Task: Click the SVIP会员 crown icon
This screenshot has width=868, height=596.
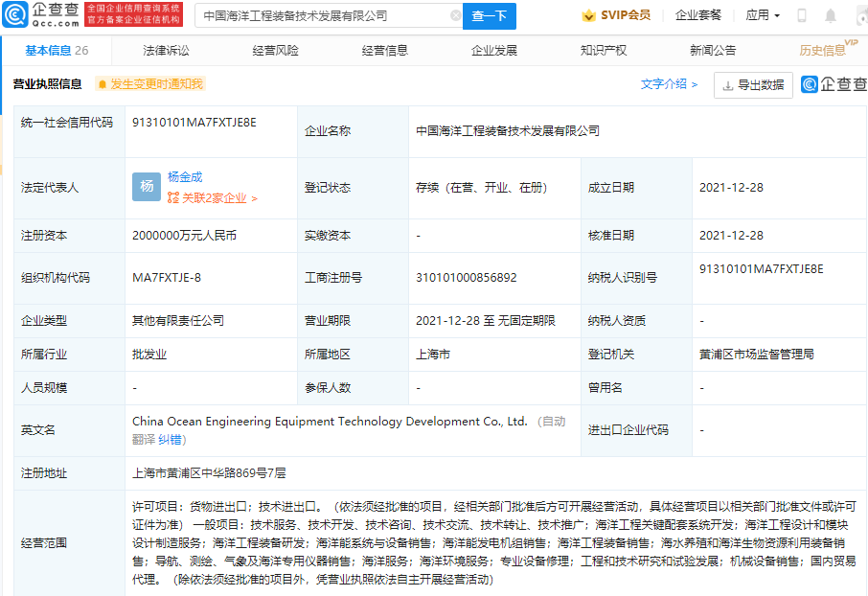Action: point(589,16)
